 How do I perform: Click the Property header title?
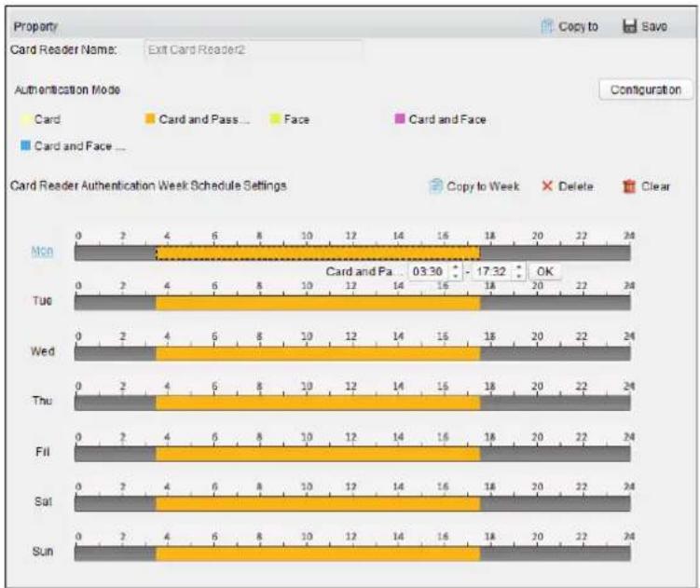pos(35,26)
